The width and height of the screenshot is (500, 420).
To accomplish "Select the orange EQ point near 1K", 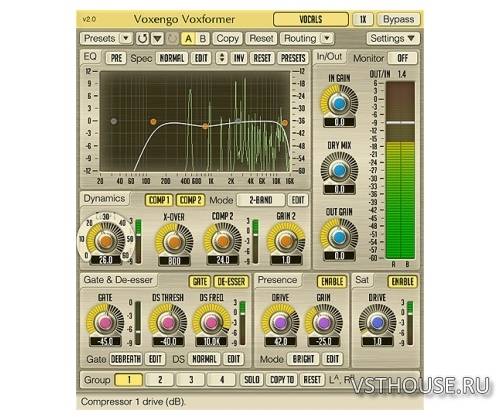I will (205, 126).
